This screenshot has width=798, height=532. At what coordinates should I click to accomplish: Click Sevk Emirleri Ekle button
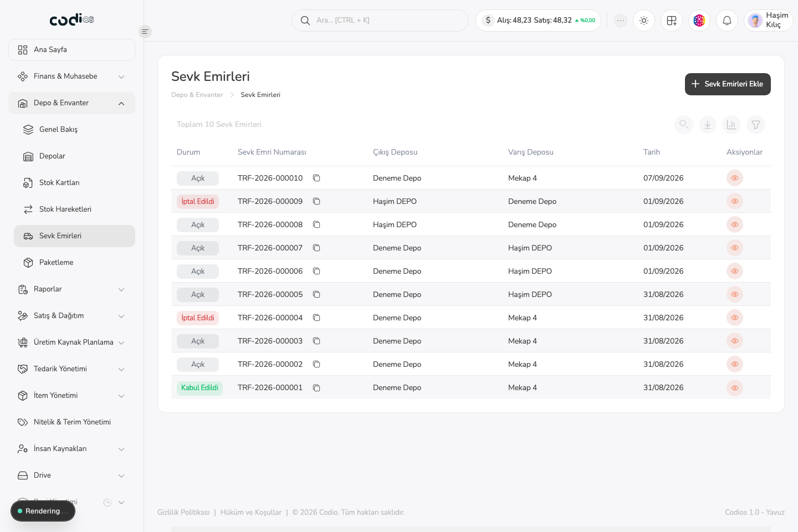pos(728,84)
